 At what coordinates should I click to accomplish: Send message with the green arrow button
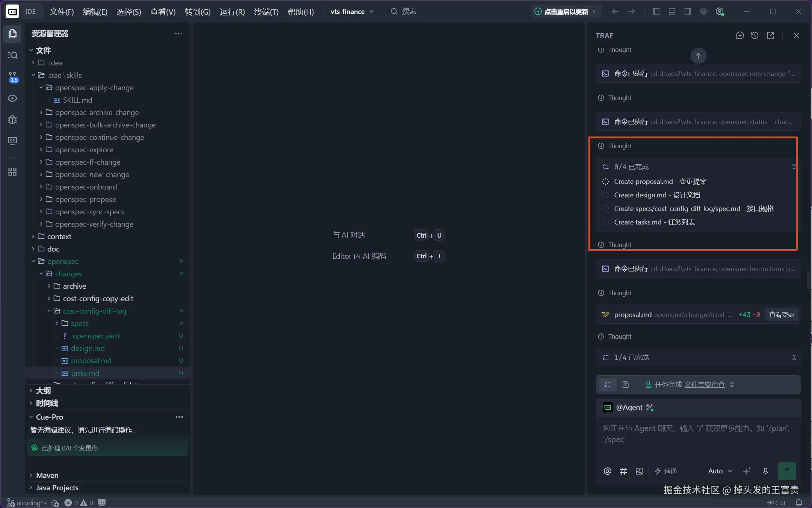tap(787, 471)
